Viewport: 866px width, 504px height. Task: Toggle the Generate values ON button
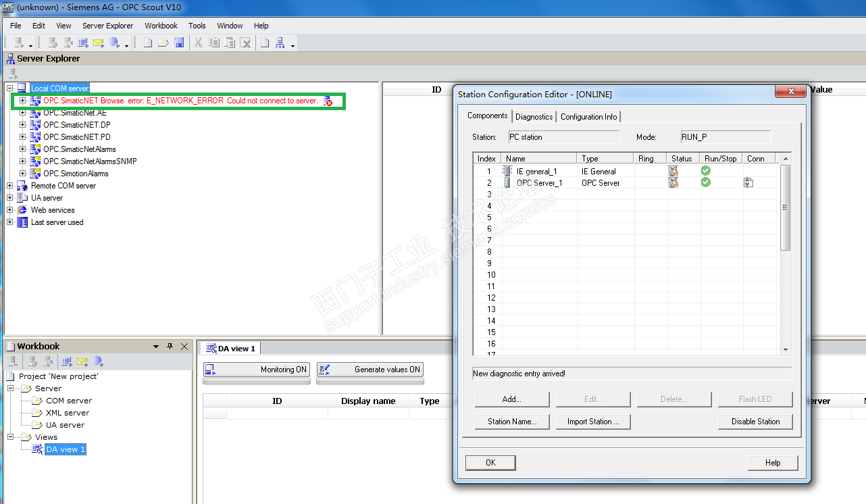click(370, 370)
